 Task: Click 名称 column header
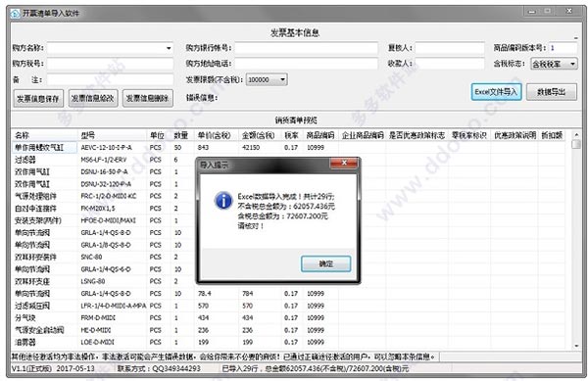pos(45,135)
